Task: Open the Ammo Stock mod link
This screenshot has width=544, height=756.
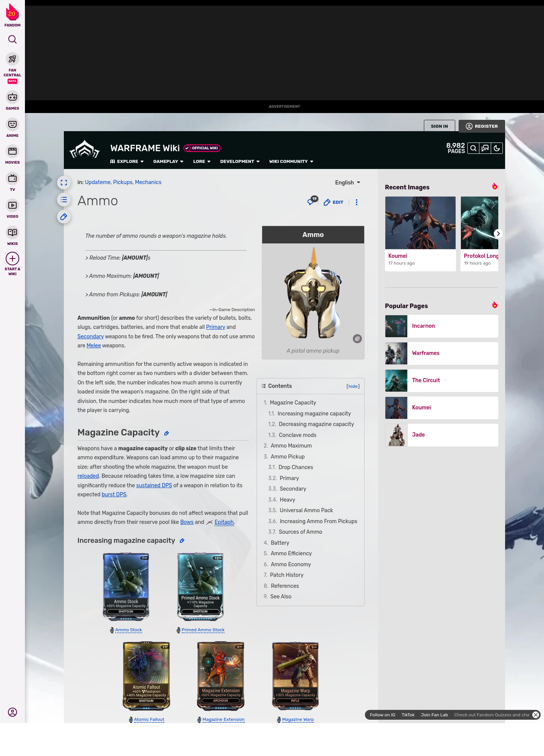Action: [128, 630]
